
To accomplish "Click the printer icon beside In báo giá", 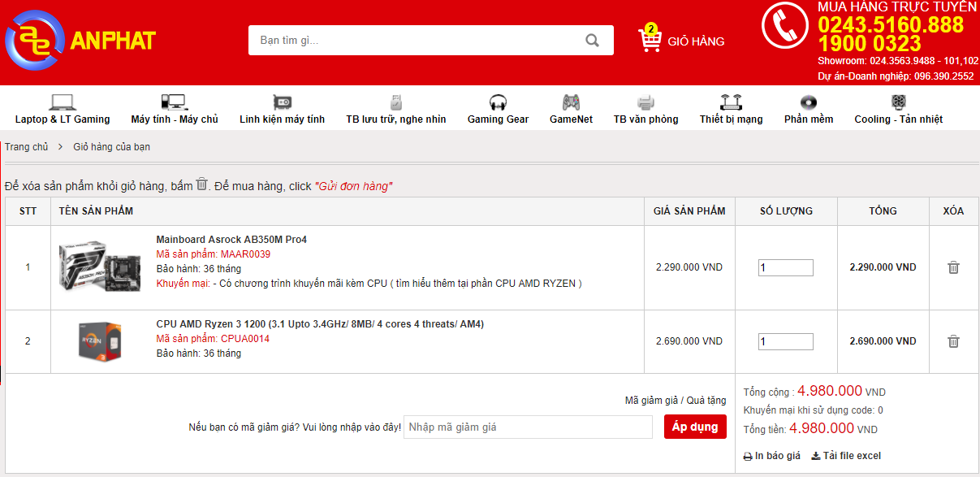I will point(748,457).
